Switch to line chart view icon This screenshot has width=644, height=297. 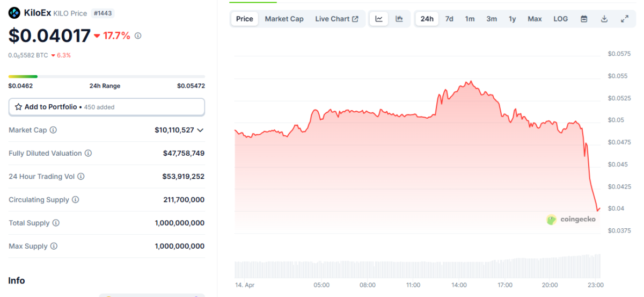coord(379,19)
